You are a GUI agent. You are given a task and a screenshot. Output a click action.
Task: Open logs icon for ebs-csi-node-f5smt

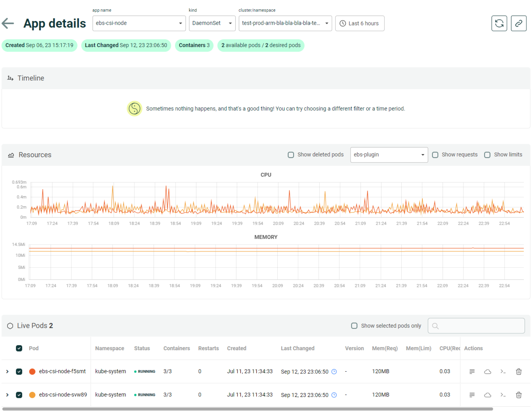point(472,372)
